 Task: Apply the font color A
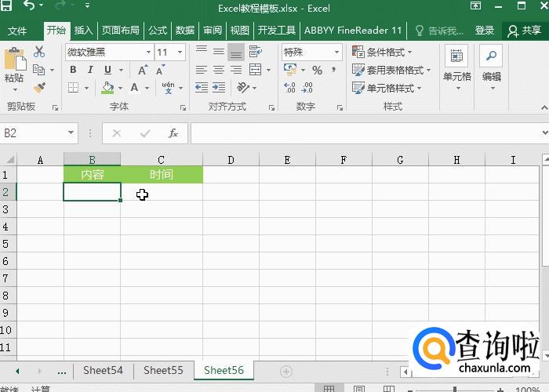(134, 88)
